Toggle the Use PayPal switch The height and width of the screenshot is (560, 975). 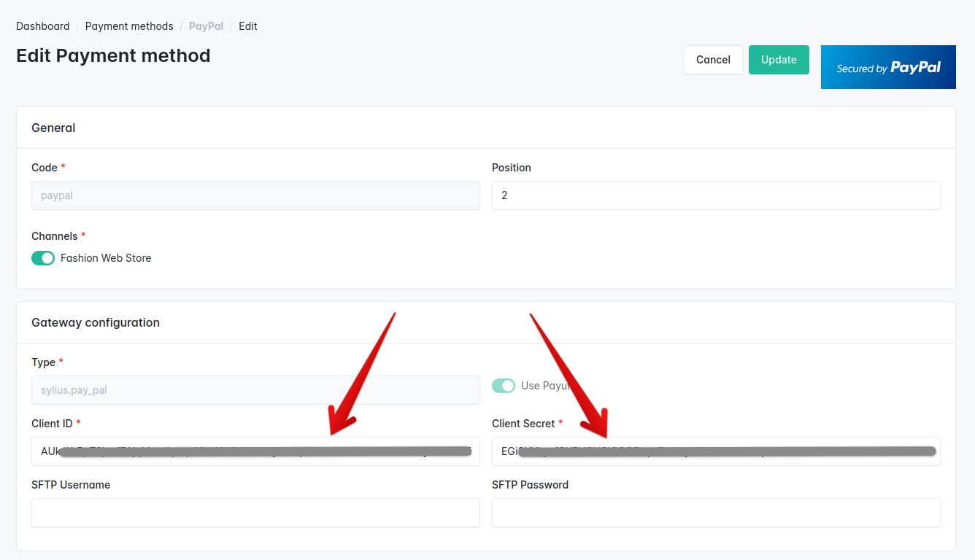coord(504,386)
